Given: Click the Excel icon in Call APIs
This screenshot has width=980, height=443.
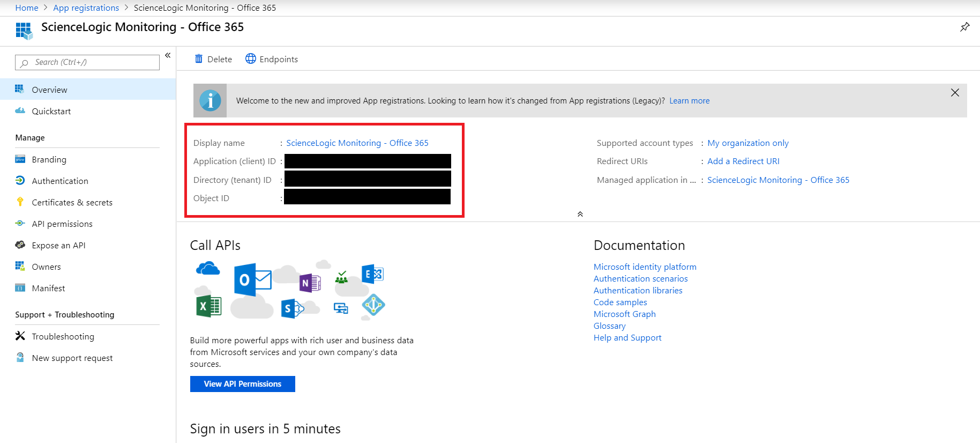Looking at the screenshot, I should pyautogui.click(x=208, y=307).
